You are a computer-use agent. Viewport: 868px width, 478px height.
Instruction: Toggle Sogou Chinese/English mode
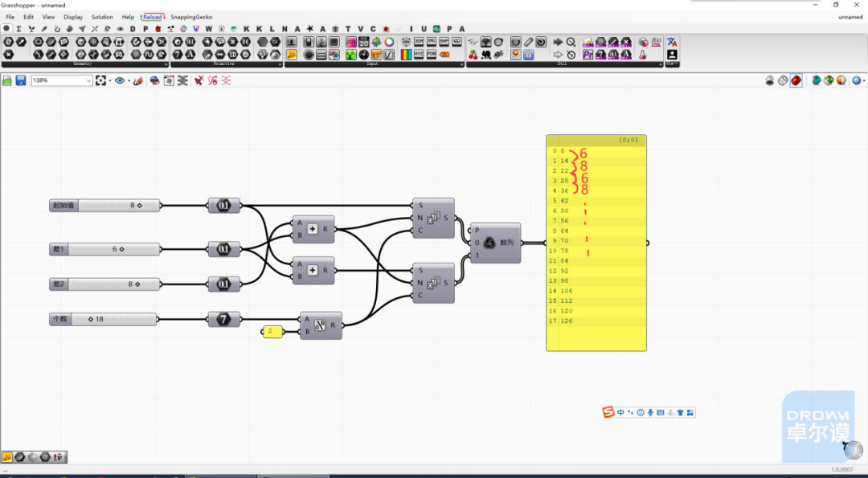620,413
